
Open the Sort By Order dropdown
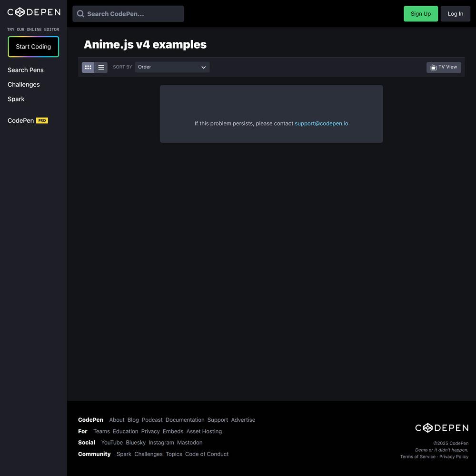point(172,67)
